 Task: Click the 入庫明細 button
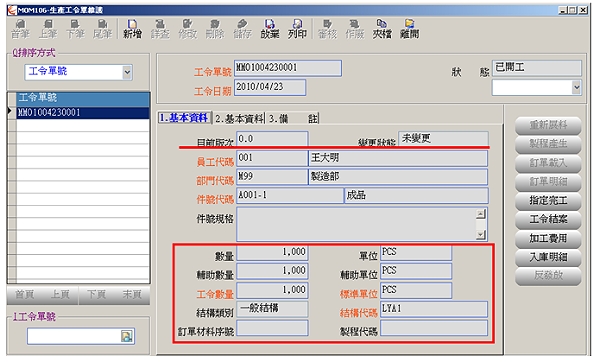[548, 257]
